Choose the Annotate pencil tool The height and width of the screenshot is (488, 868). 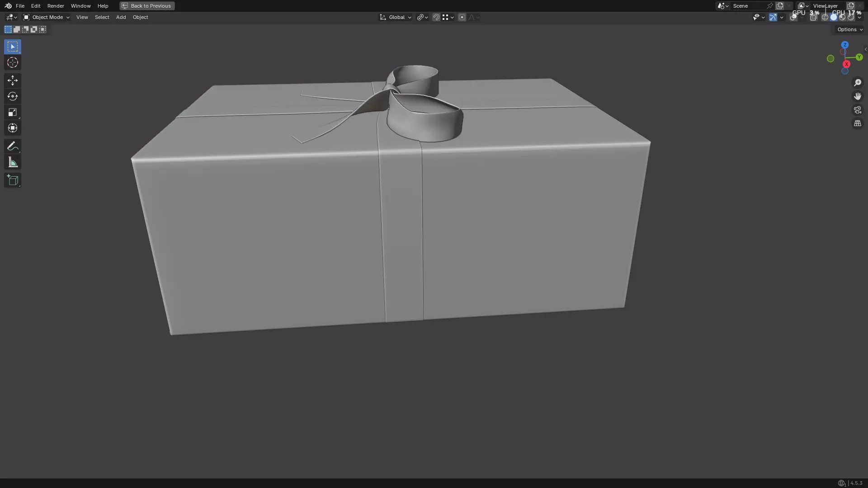pyautogui.click(x=13, y=146)
